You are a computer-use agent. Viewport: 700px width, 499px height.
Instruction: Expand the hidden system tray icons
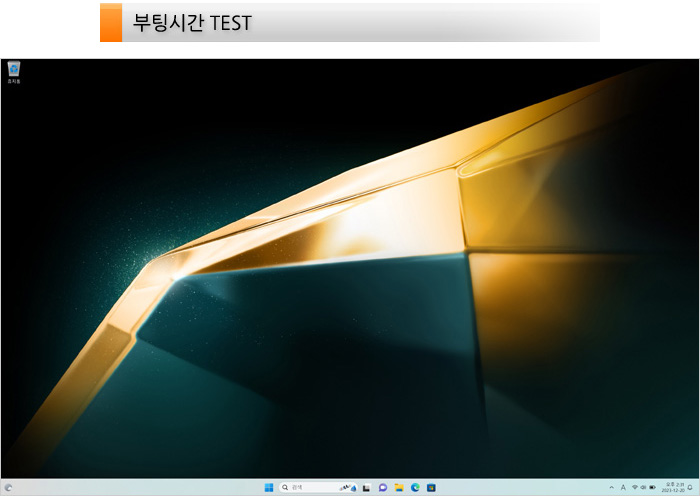(612, 487)
